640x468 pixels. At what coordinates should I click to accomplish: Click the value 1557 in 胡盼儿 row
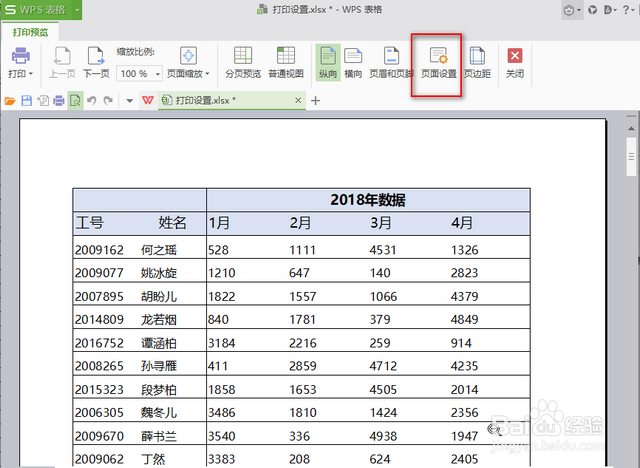[x=302, y=296]
